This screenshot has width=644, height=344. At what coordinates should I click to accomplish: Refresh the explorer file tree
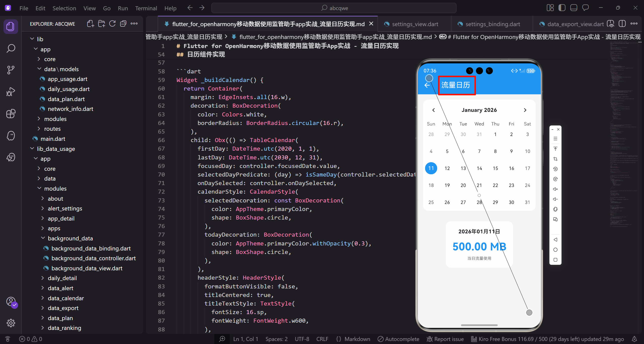pos(112,24)
